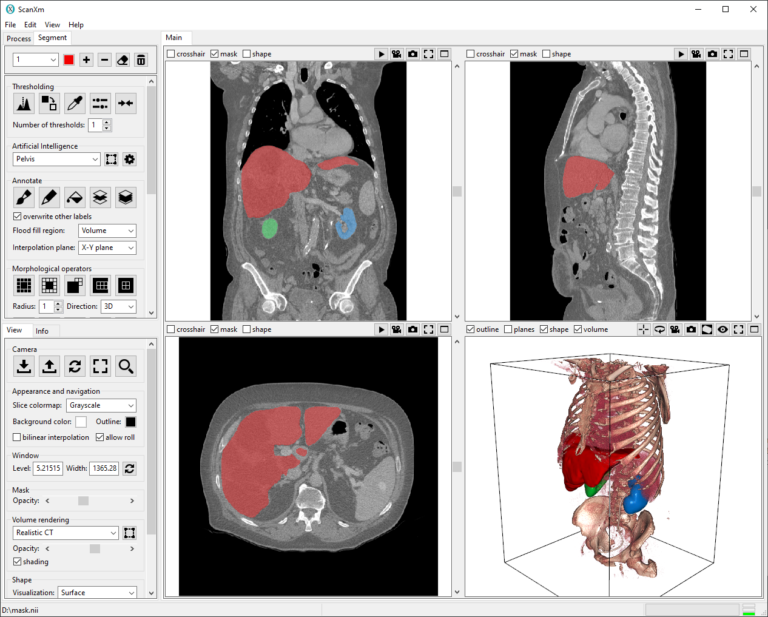768x617 pixels.
Task: Click the red label color swatch
Action: [69, 60]
